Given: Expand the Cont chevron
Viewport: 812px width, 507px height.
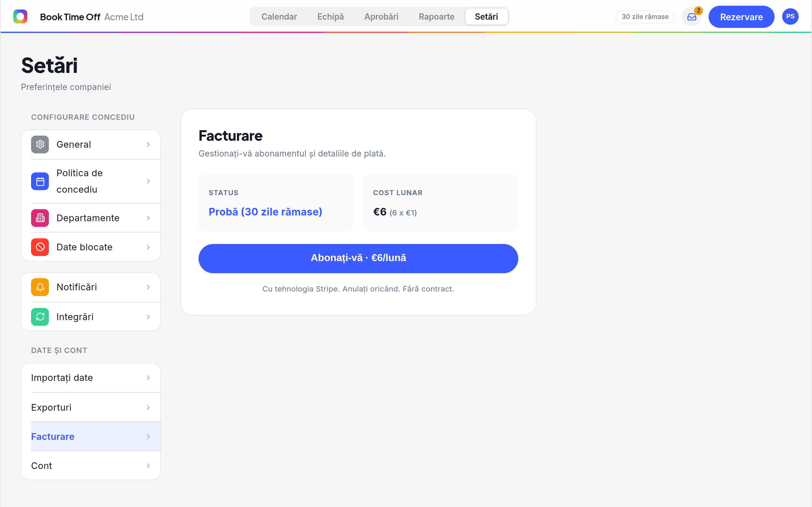Looking at the screenshot, I should tap(148, 466).
